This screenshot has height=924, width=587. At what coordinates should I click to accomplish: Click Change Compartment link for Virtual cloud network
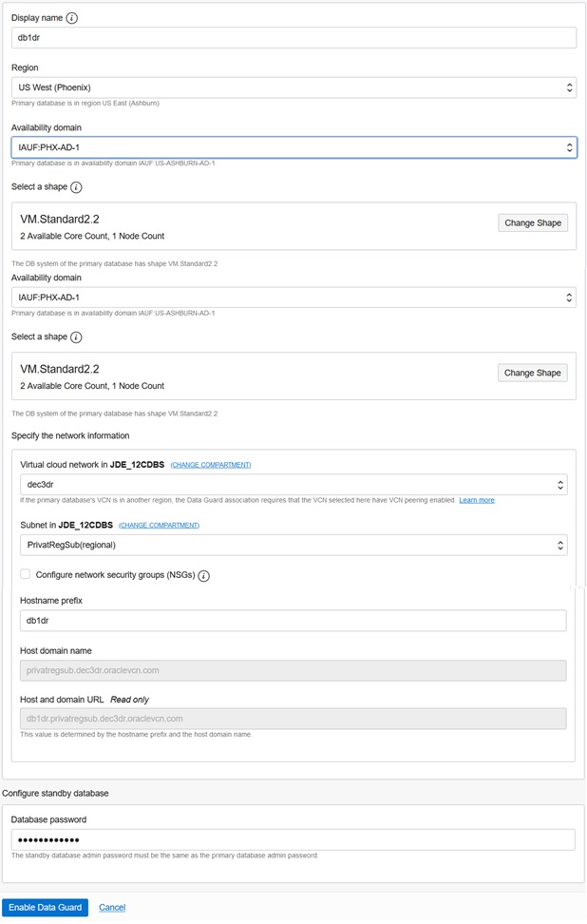(211, 465)
